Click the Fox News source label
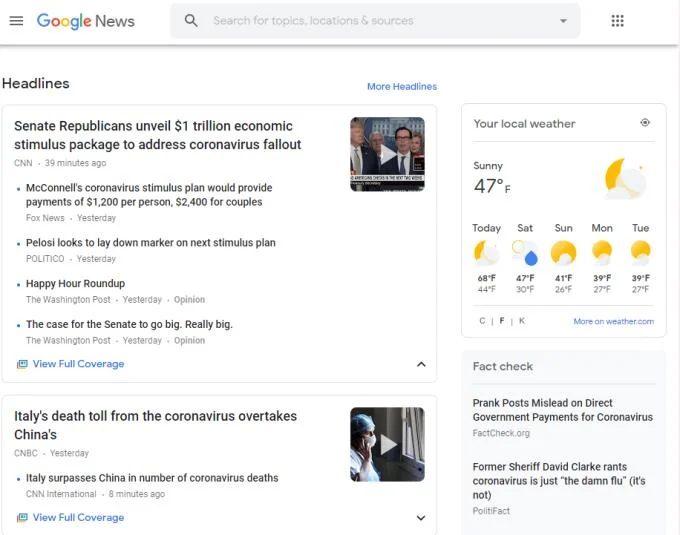 (x=45, y=218)
